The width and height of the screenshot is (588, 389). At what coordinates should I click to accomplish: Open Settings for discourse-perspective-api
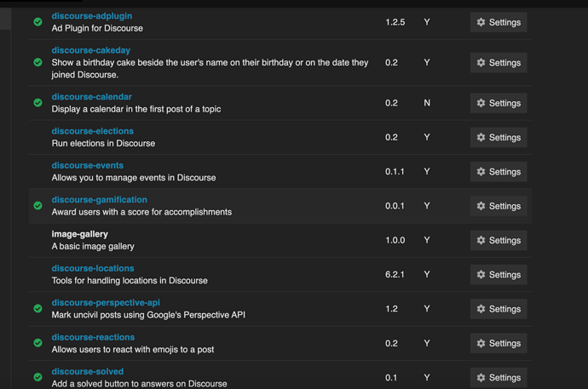(499, 309)
